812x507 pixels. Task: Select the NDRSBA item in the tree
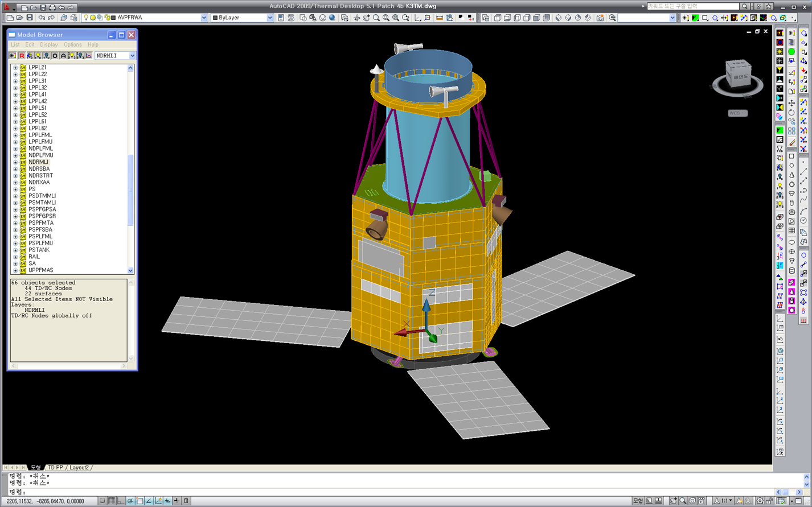[x=39, y=169]
